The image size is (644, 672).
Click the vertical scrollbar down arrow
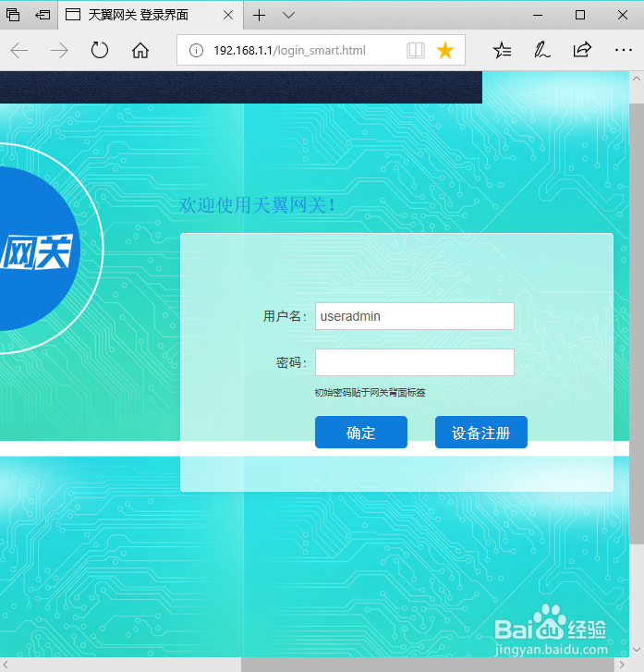point(637,650)
